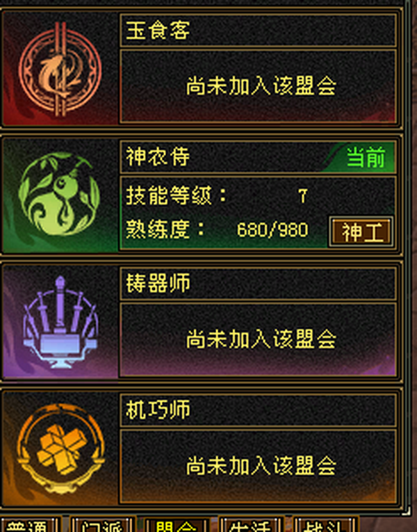Click 尚未加入该盟会 text under 机巧师

point(261,465)
